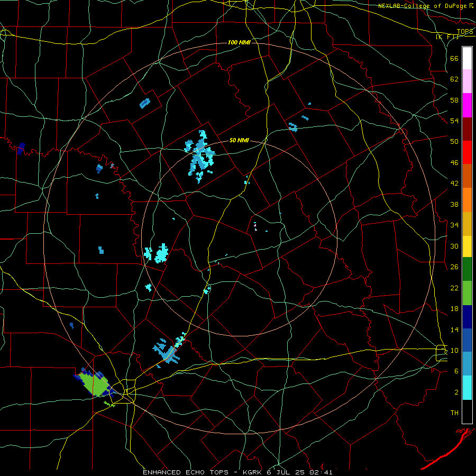Screen dimensions: 476x476
Task: Click the dark green legend swatch
Action: click(467, 269)
